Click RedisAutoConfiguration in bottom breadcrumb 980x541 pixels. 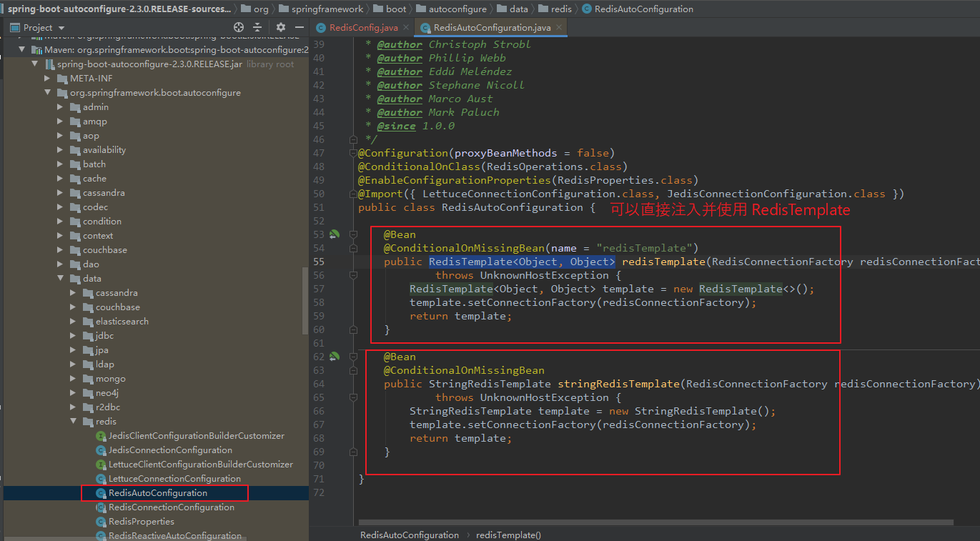[x=410, y=535]
